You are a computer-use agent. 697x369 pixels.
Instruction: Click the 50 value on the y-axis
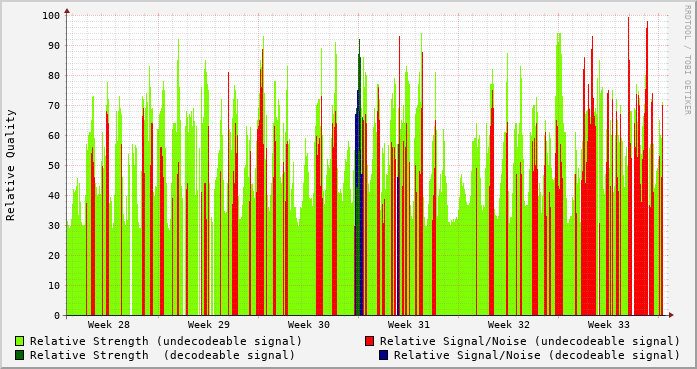click(54, 166)
